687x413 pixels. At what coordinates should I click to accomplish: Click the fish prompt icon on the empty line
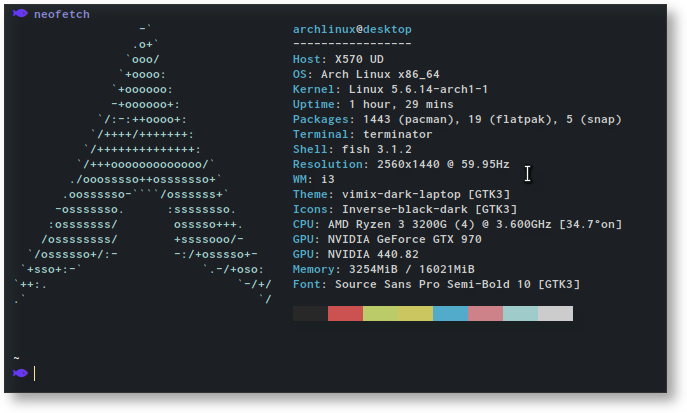pos(20,373)
